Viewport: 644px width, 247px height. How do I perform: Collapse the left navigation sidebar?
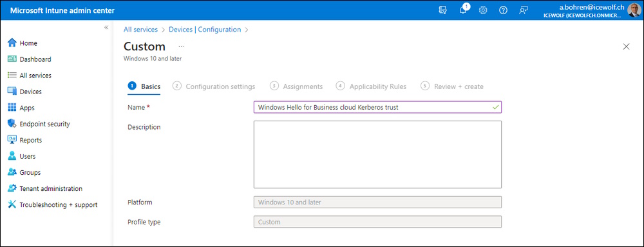pos(106,27)
